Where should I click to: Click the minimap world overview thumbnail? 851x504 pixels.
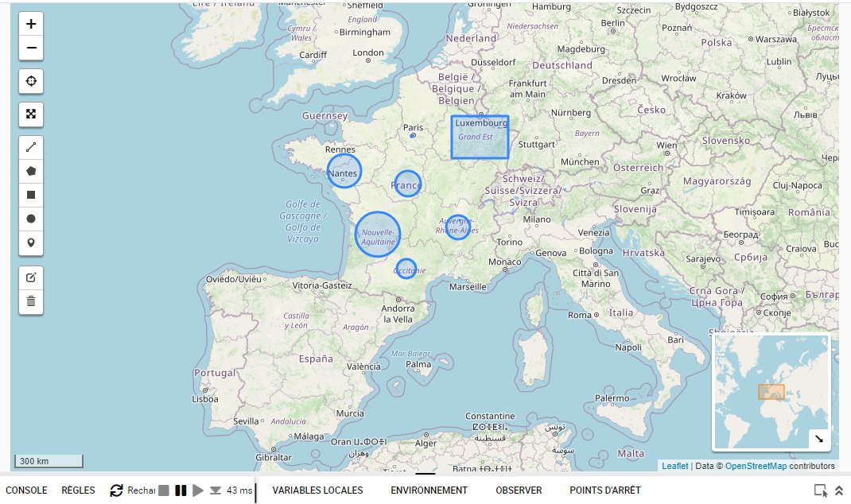[771, 392]
